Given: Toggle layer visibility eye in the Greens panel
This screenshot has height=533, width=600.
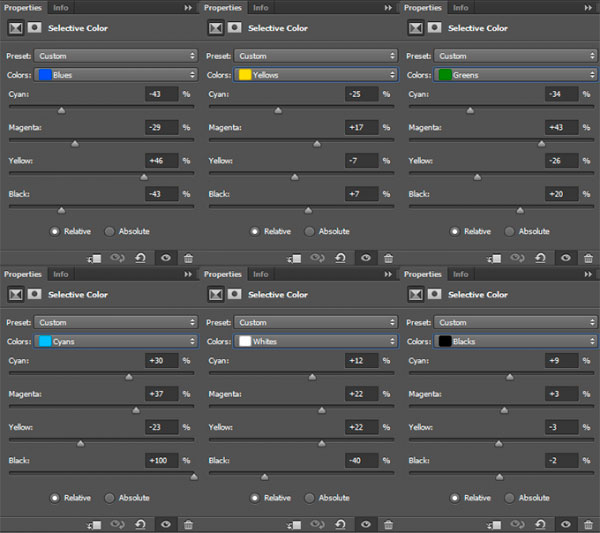Looking at the screenshot, I should 566,258.
